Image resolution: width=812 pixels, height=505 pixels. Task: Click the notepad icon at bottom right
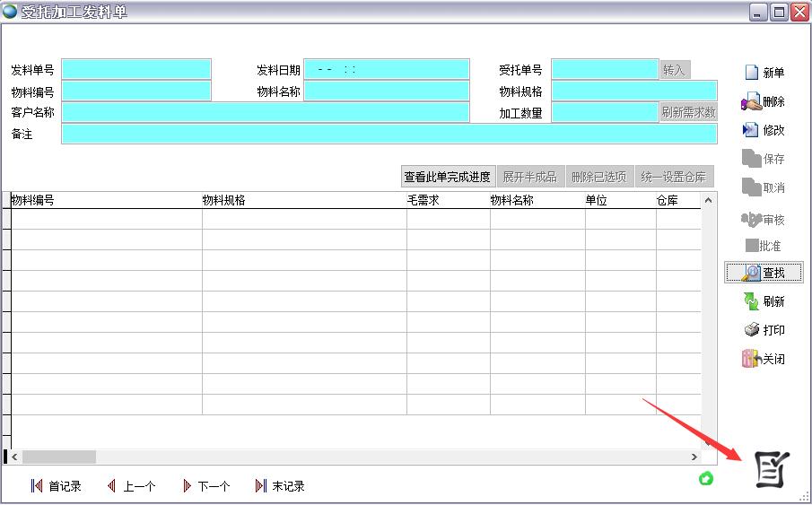tap(771, 469)
